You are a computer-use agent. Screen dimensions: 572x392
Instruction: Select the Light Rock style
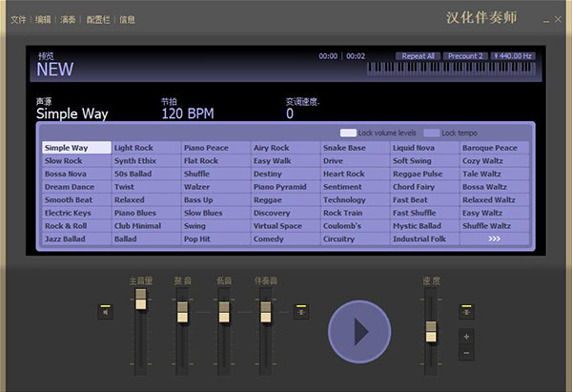(146, 148)
